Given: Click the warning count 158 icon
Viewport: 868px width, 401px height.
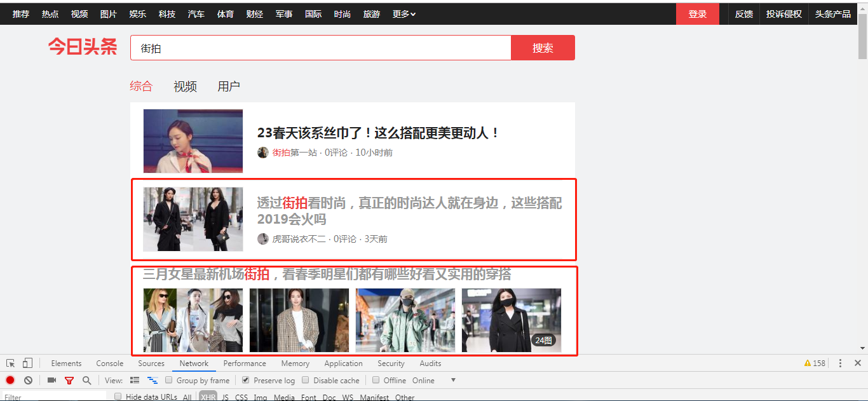Looking at the screenshot, I should pyautogui.click(x=815, y=364).
